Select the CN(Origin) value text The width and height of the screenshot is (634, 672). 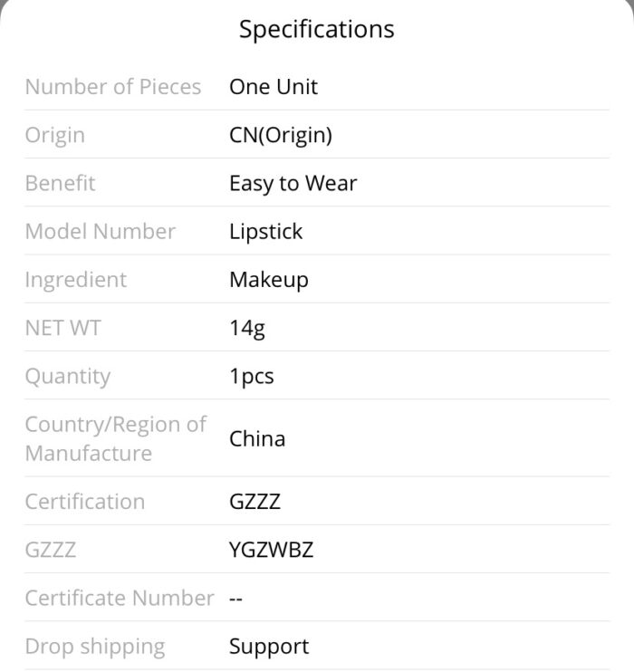click(x=281, y=135)
